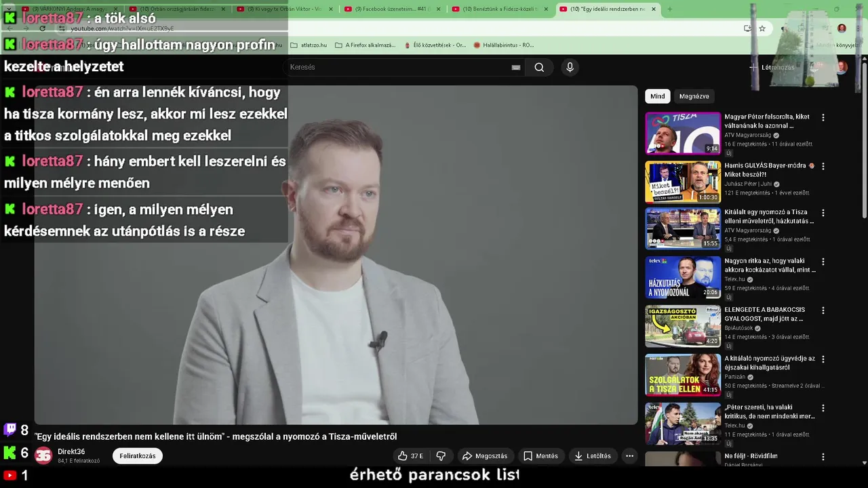
Task: Open A Firefox alkalmazá... bookmark folder
Action: (365, 45)
